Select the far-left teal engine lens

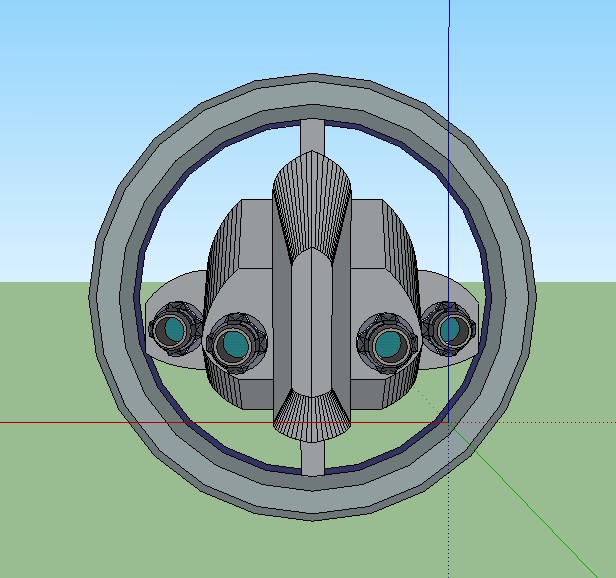tap(172, 330)
